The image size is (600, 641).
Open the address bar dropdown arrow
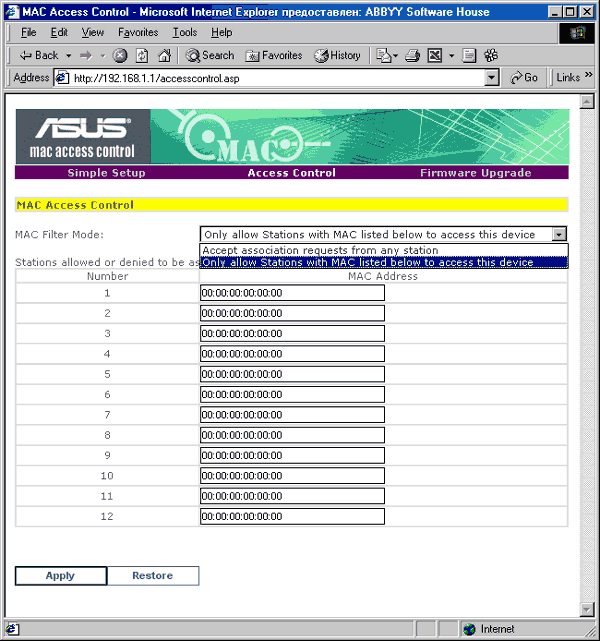492,78
